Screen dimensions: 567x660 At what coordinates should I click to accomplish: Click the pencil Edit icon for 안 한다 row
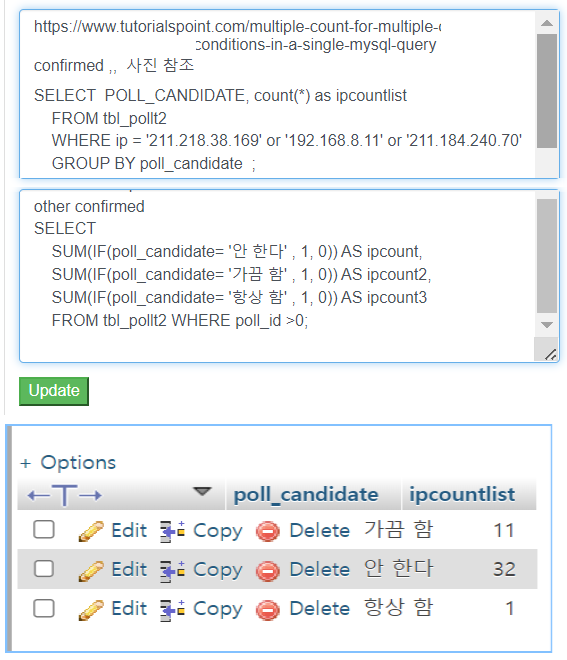click(x=91, y=570)
